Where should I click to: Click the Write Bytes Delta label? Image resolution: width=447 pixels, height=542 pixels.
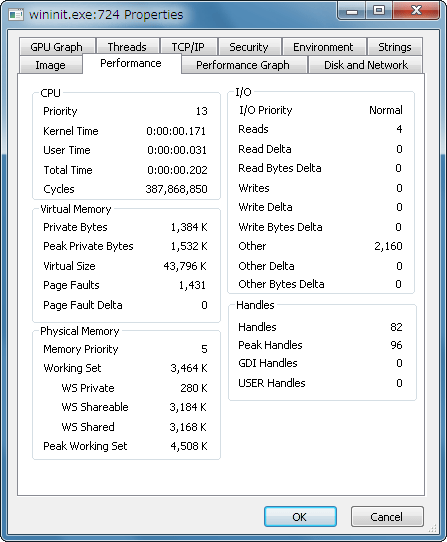(280, 227)
